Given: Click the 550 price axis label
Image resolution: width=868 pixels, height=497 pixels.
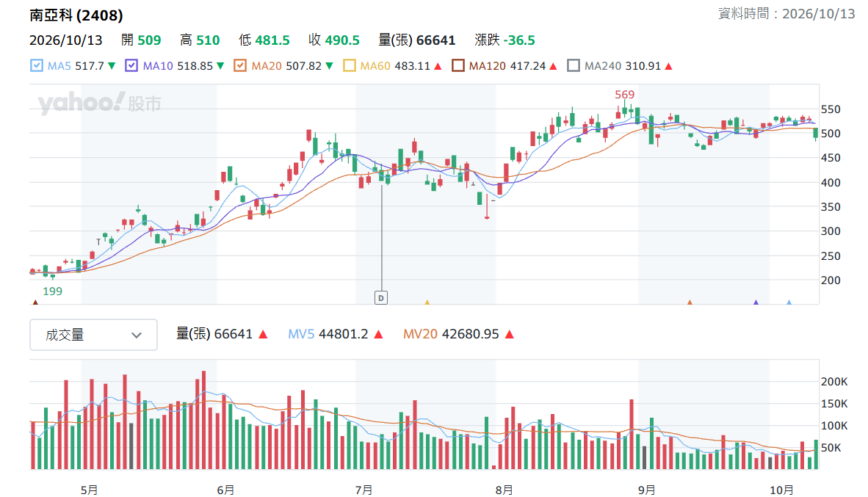Looking at the screenshot, I should pyautogui.click(x=831, y=109).
